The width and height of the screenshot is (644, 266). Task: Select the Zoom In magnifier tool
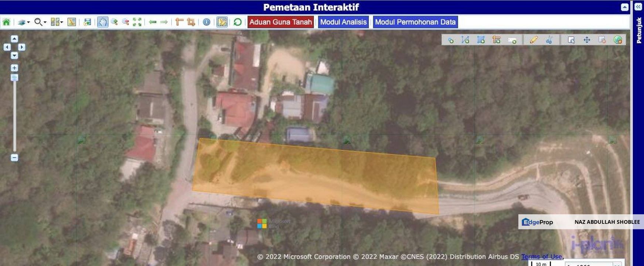pyautogui.click(x=114, y=22)
